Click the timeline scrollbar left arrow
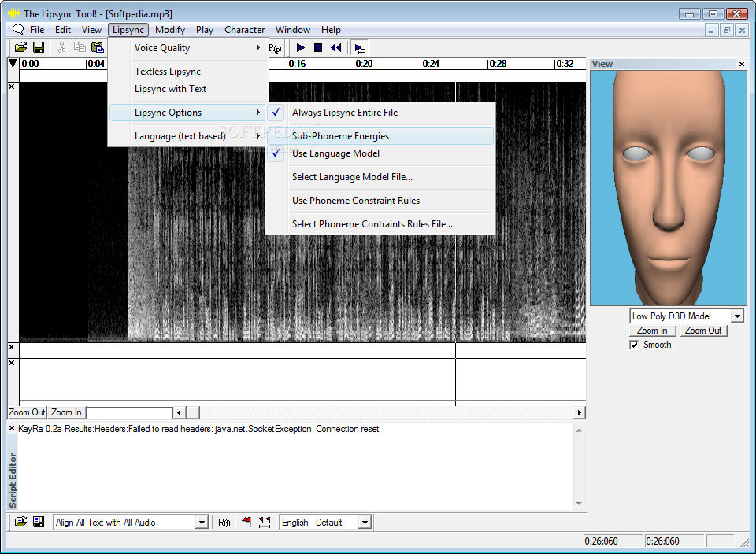Image resolution: width=756 pixels, height=554 pixels. tap(179, 412)
